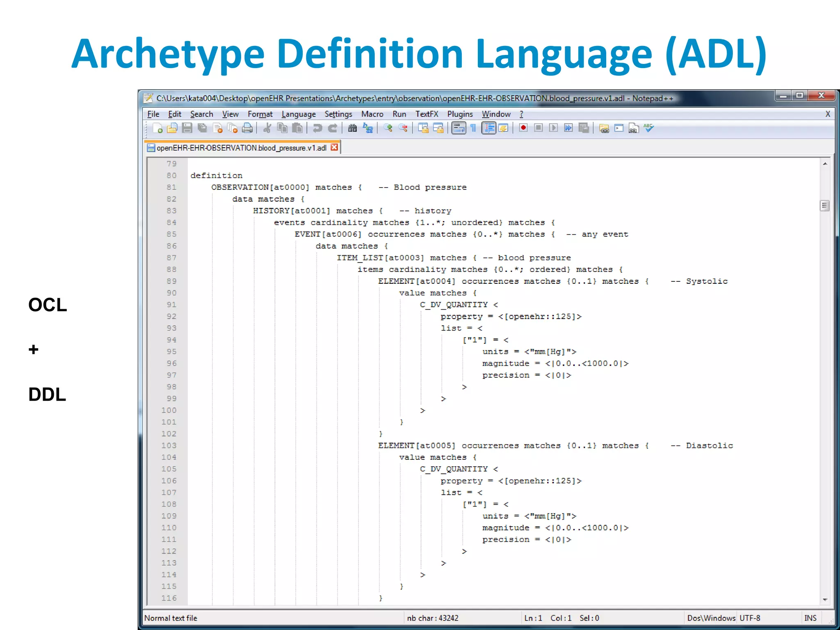Click the New file toolbar icon

pos(157,128)
